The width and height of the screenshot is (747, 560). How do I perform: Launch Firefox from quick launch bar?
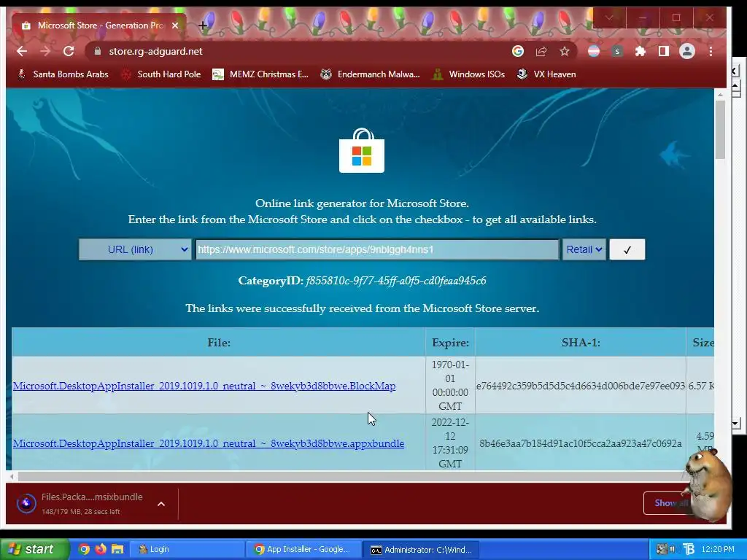[x=101, y=549]
